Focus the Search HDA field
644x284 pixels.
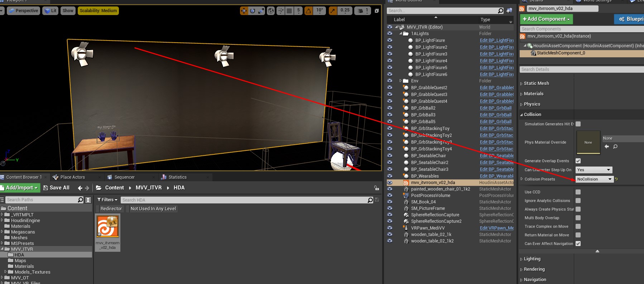click(x=247, y=200)
